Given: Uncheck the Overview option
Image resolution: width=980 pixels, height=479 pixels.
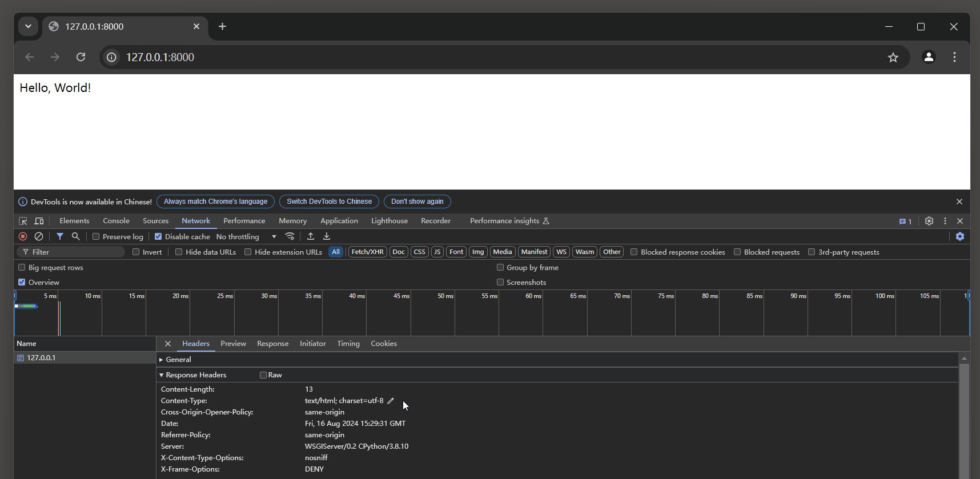Looking at the screenshot, I should 22,282.
